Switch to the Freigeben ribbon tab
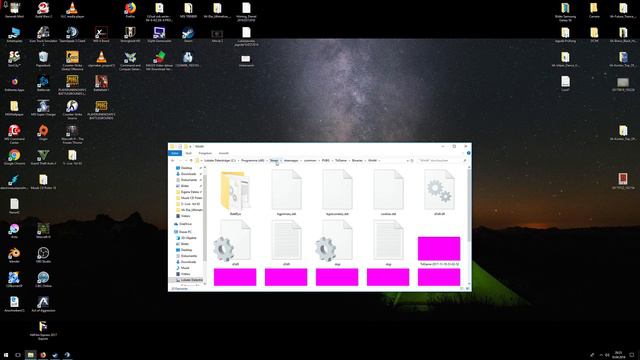 click(205, 153)
